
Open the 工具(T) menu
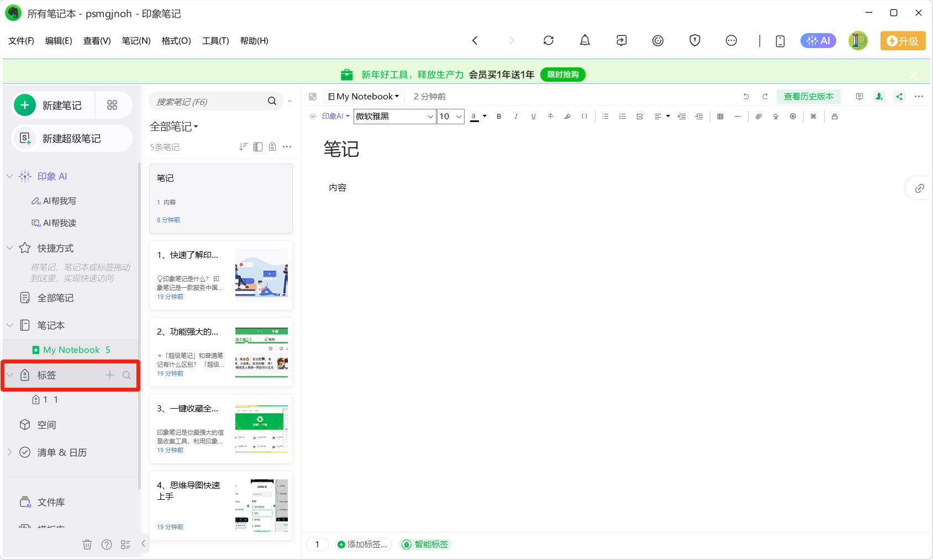point(215,41)
